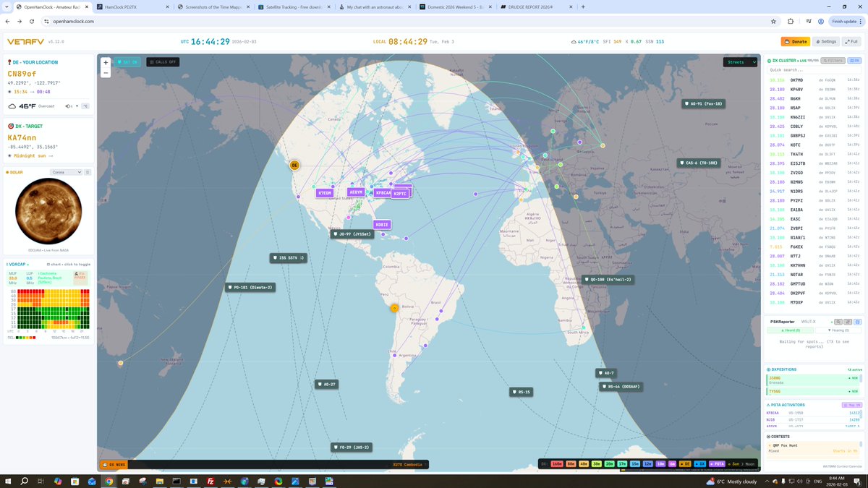
Task: Toggle the SAT ON satellite overlay
Action: pos(127,62)
